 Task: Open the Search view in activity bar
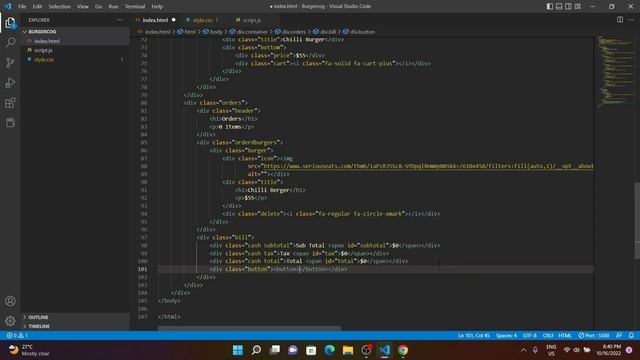(x=10, y=42)
